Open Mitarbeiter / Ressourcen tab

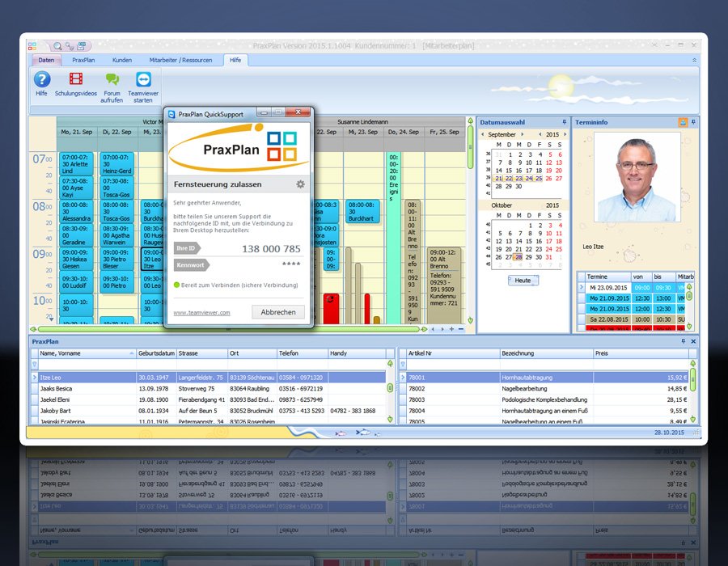[180, 61]
